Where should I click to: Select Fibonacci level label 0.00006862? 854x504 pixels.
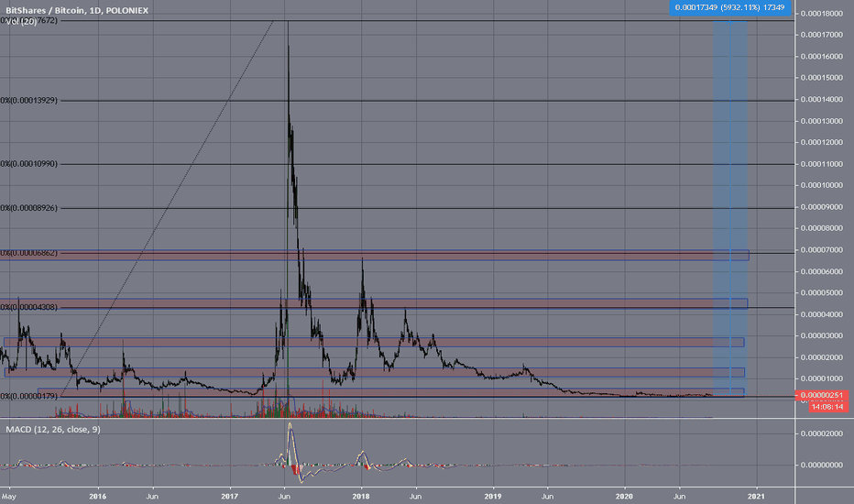pos(29,253)
